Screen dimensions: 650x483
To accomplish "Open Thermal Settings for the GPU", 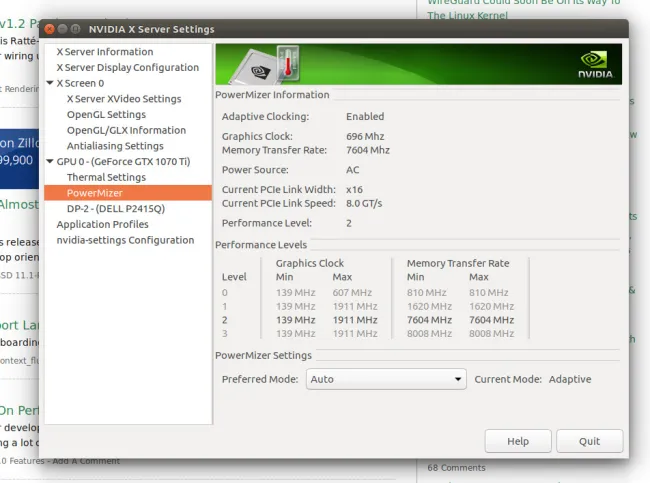I will point(106,177).
